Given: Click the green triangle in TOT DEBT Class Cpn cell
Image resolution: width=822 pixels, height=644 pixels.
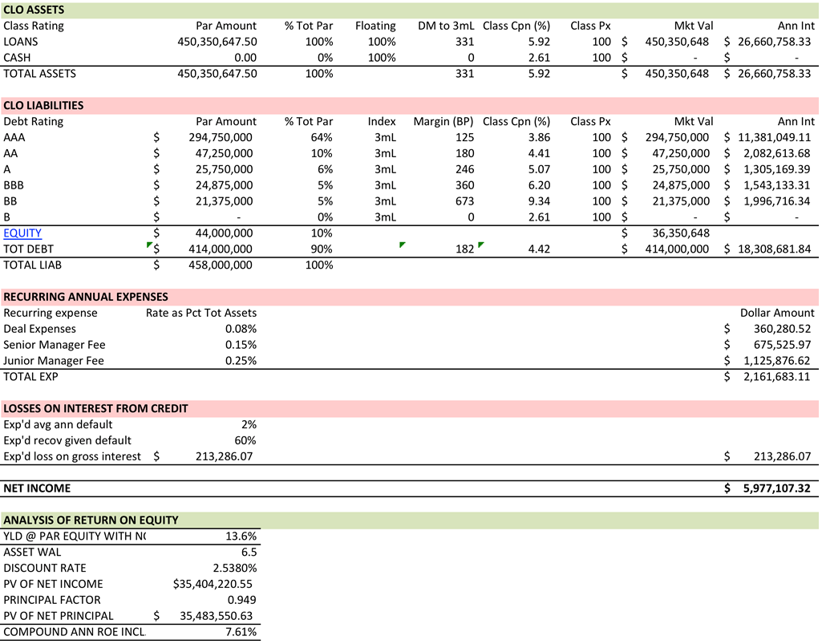Looking at the screenshot, I should (480, 245).
